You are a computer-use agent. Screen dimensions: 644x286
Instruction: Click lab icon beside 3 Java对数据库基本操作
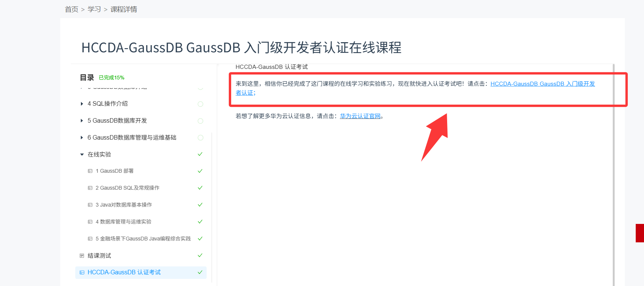(x=90, y=205)
